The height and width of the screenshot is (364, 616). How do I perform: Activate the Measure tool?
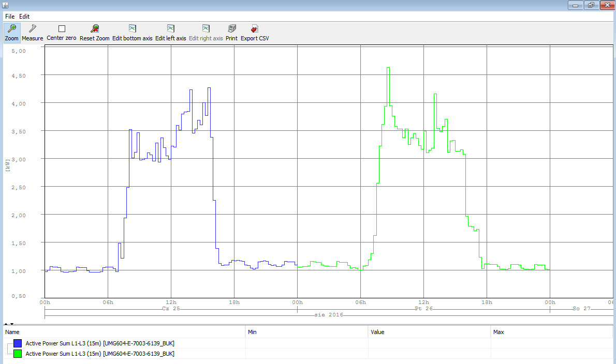tap(32, 33)
